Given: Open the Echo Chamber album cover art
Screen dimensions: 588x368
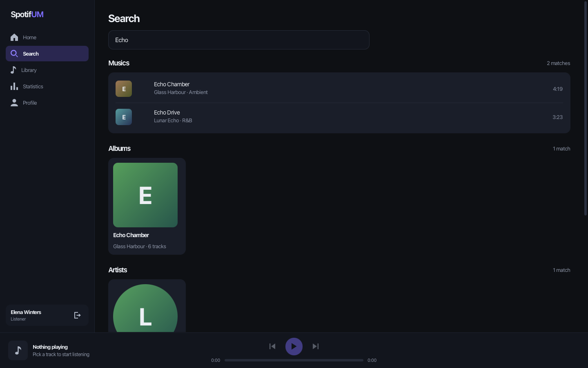Looking at the screenshot, I should 145,195.
